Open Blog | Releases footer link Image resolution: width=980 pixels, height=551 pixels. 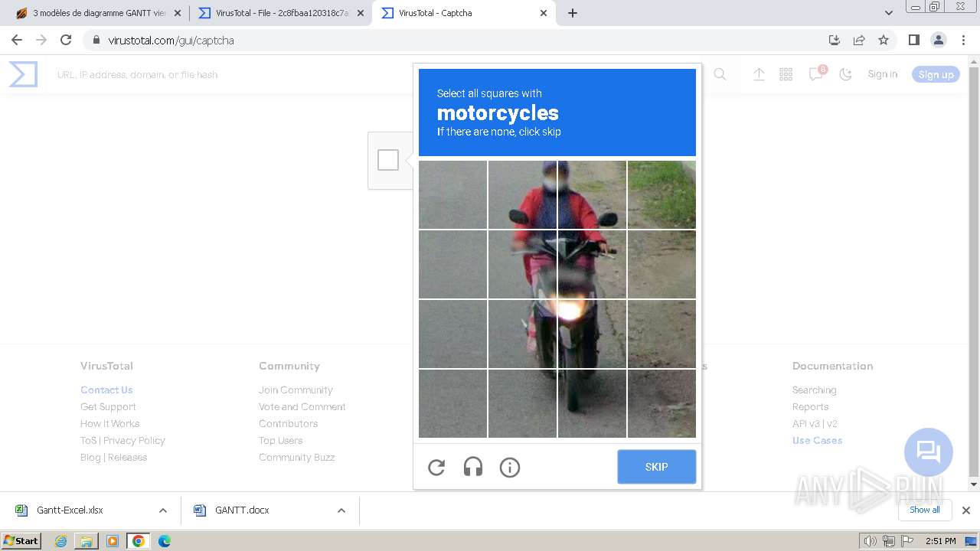113,457
